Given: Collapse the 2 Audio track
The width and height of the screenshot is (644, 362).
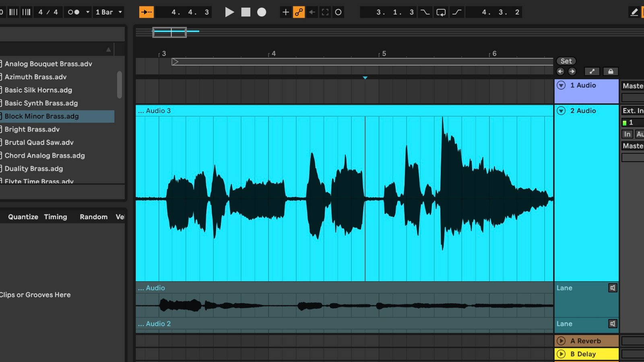Looking at the screenshot, I should coord(561,111).
